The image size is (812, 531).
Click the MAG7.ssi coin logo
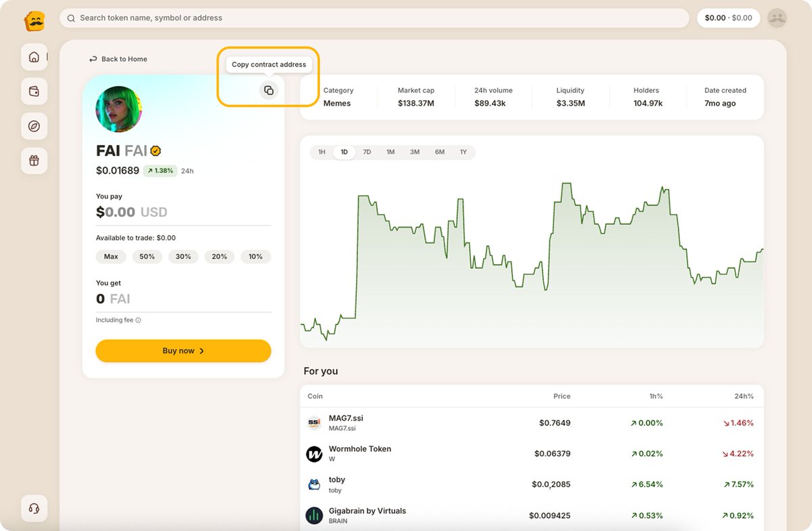[x=314, y=423]
